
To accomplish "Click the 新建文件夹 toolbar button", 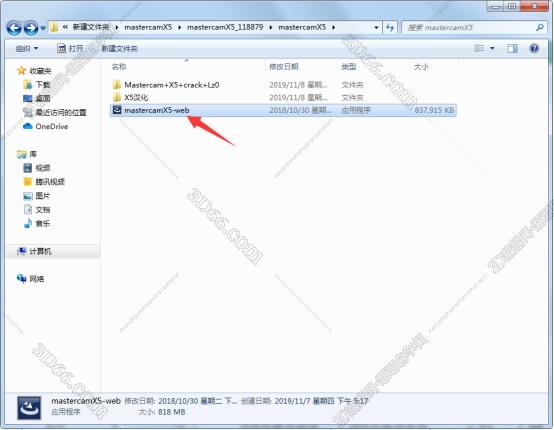I will click(x=119, y=49).
